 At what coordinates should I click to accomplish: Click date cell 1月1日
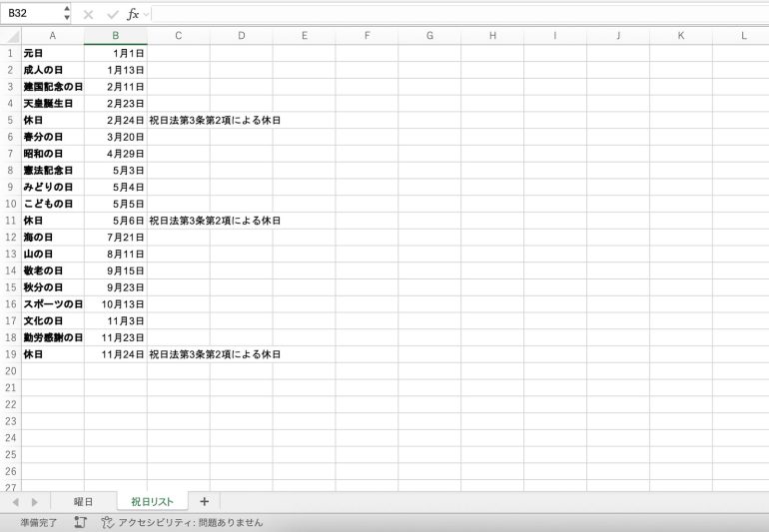116,53
